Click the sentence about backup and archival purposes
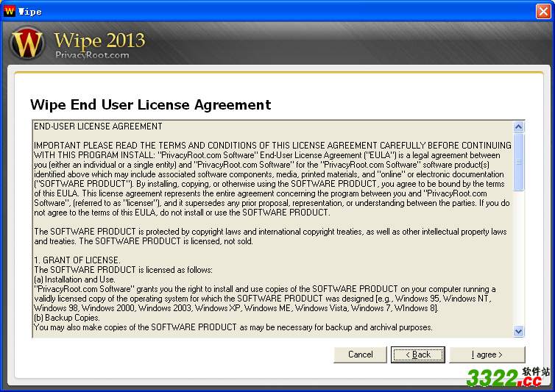This screenshot has height=392, width=555. 233,327
